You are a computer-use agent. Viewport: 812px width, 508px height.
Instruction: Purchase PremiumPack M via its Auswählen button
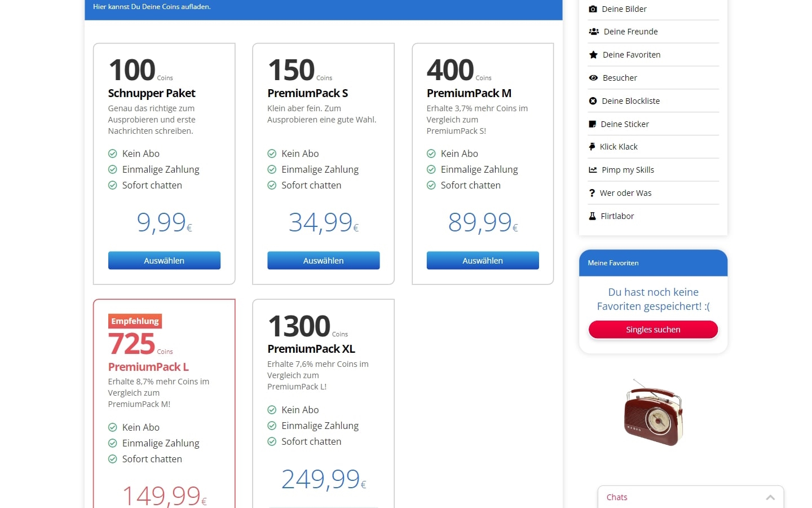(x=482, y=260)
